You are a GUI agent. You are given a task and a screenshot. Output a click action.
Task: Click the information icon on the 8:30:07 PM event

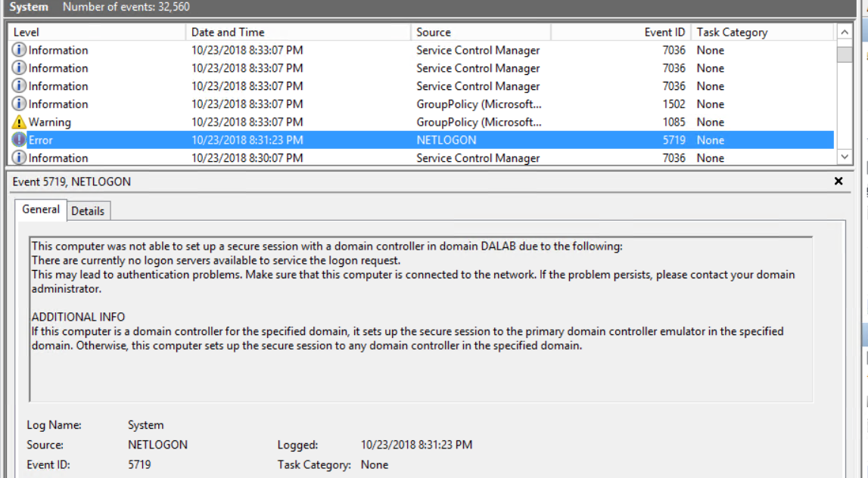(x=19, y=158)
